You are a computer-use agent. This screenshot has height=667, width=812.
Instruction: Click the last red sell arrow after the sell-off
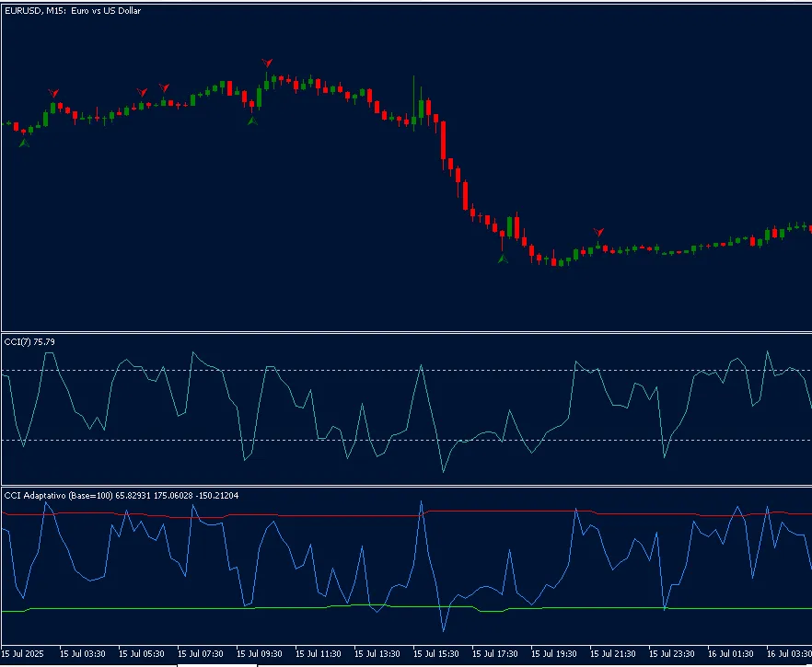[x=598, y=232]
